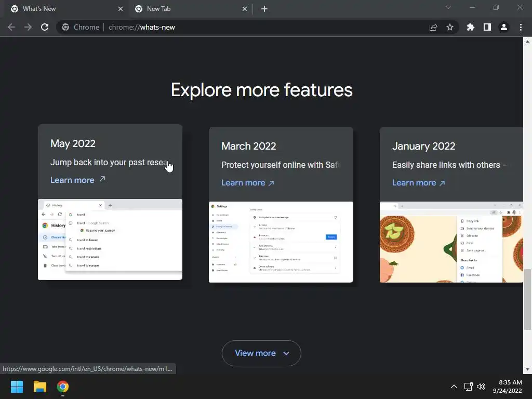The width and height of the screenshot is (532, 399).
Task: Open Learn more under January 2022
Action: 419,182
